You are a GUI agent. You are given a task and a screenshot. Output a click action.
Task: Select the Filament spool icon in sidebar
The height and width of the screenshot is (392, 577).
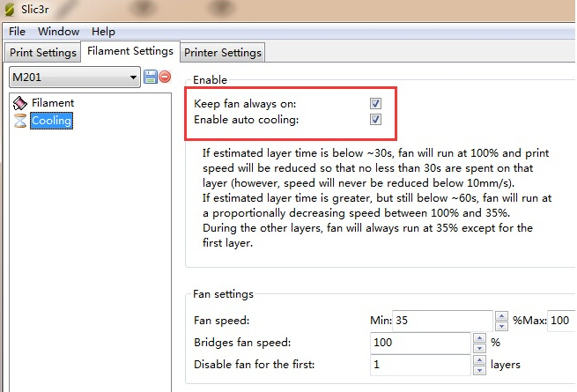(x=20, y=103)
